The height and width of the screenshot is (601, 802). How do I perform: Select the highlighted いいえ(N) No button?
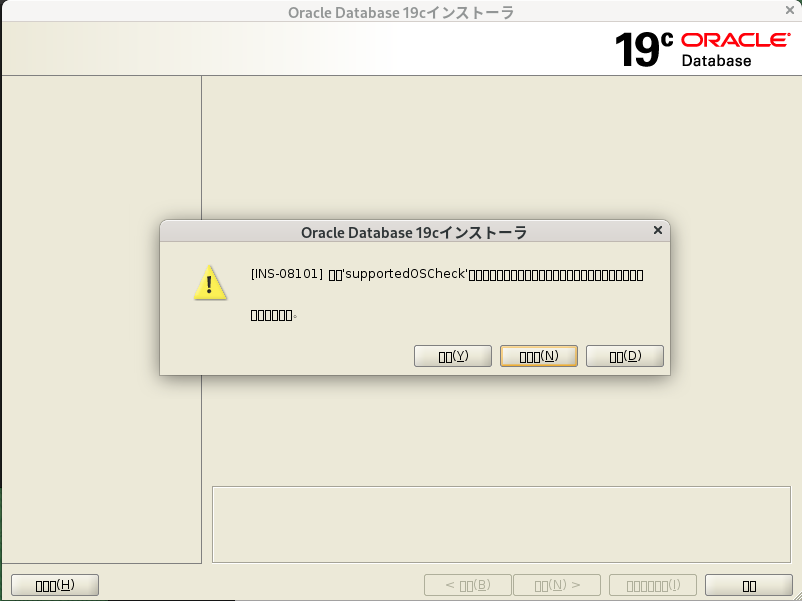(x=538, y=355)
